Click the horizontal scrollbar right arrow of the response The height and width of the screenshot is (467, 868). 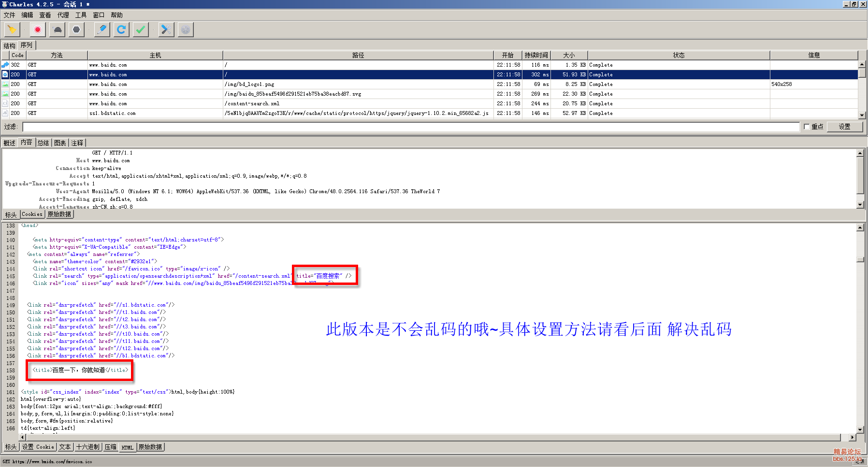(x=852, y=437)
